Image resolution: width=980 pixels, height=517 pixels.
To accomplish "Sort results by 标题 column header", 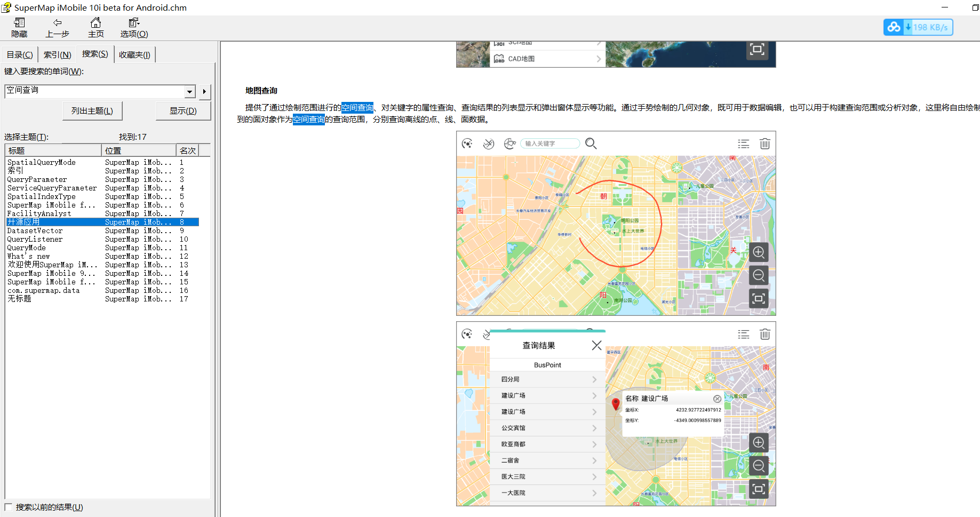I will [x=53, y=150].
